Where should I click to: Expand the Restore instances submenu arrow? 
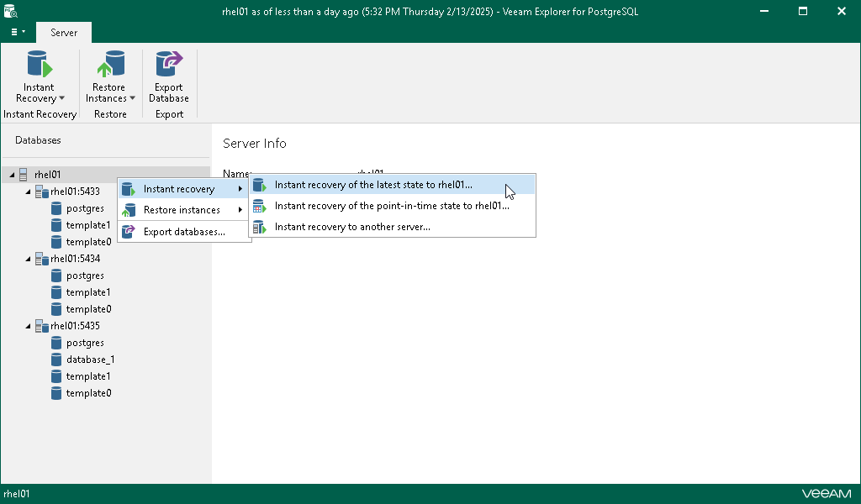[x=240, y=210]
